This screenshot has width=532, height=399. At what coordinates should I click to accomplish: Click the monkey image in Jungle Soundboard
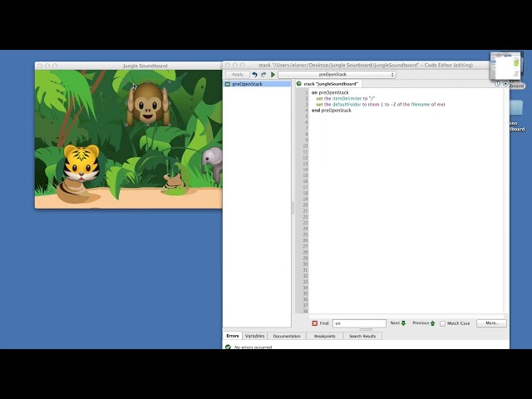(x=148, y=103)
